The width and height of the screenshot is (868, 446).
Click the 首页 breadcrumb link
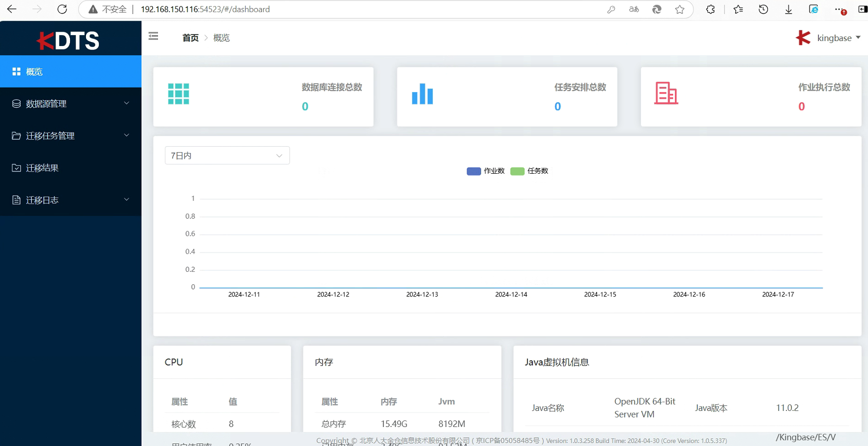pyautogui.click(x=190, y=38)
